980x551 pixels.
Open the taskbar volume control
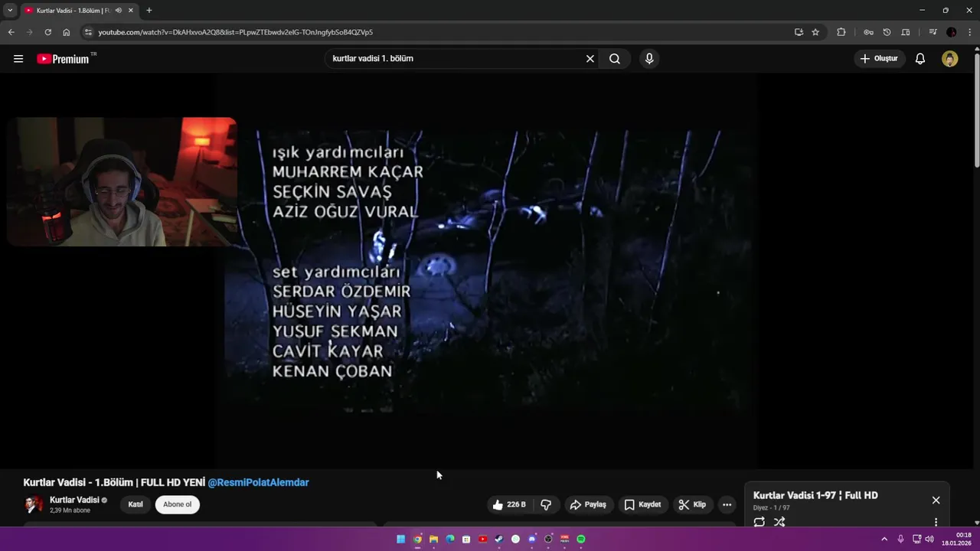[x=929, y=539]
